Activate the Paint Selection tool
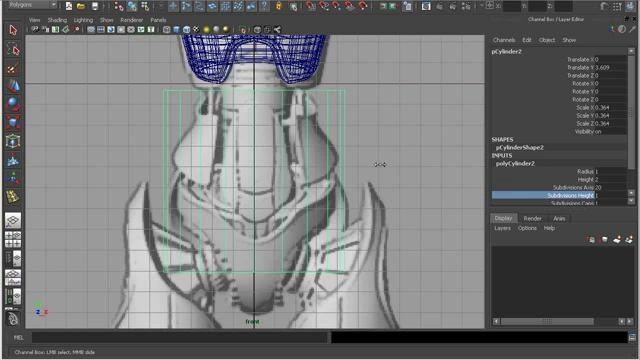The width and height of the screenshot is (640, 360). click(x=13, y=68)
